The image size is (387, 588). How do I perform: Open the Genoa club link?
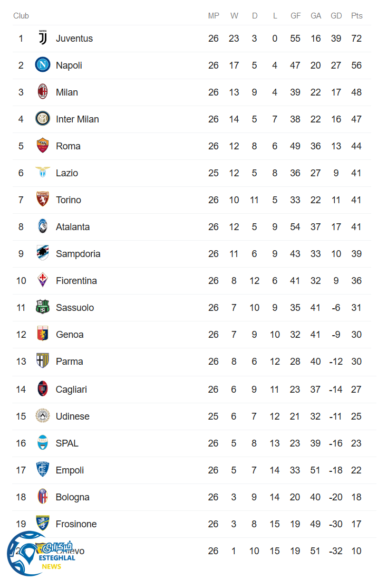(70, 335)
